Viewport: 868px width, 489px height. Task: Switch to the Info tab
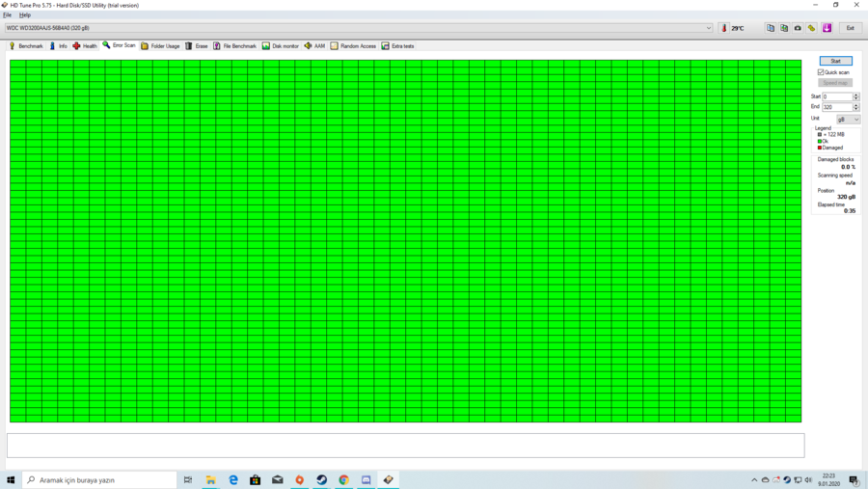click(58, 46)
